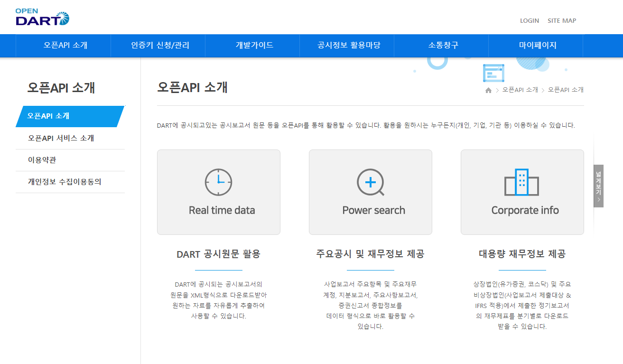Expand the 넓게보기 side tab
The width and height of the screenshot is (623, 364).
(598, 186)
